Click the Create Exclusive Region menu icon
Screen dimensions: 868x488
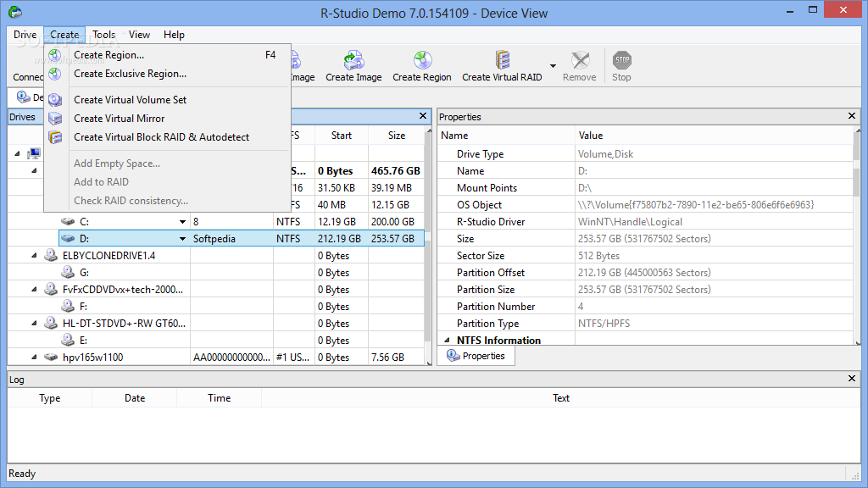pyautogui.click(x=55, y=74)
